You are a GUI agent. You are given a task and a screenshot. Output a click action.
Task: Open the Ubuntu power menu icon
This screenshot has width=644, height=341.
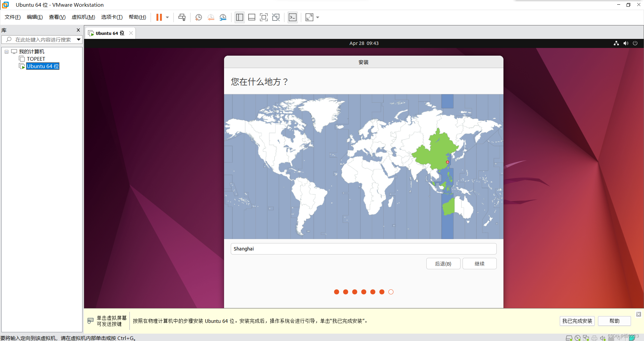pos(635,43)
